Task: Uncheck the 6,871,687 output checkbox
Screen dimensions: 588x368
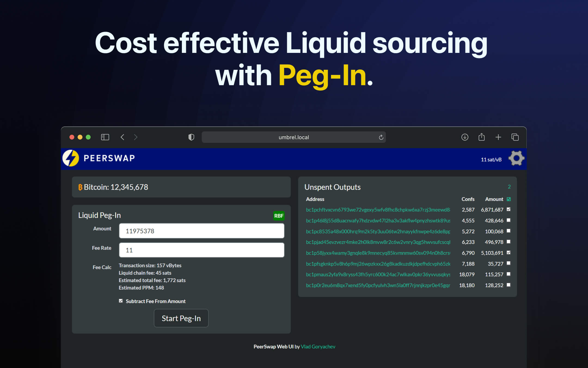Action: tap(509, 209)
